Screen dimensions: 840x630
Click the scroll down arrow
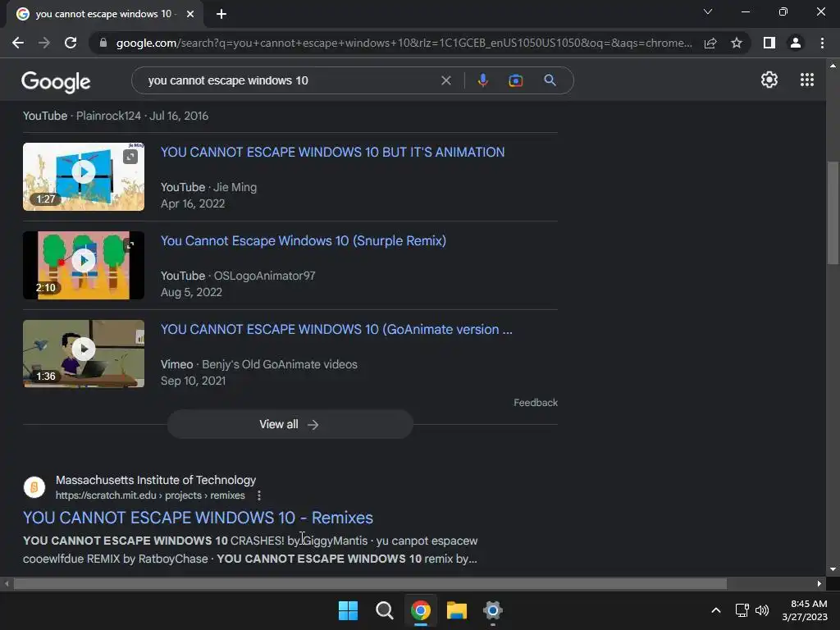pyautogui.click(x=833, y=569)
